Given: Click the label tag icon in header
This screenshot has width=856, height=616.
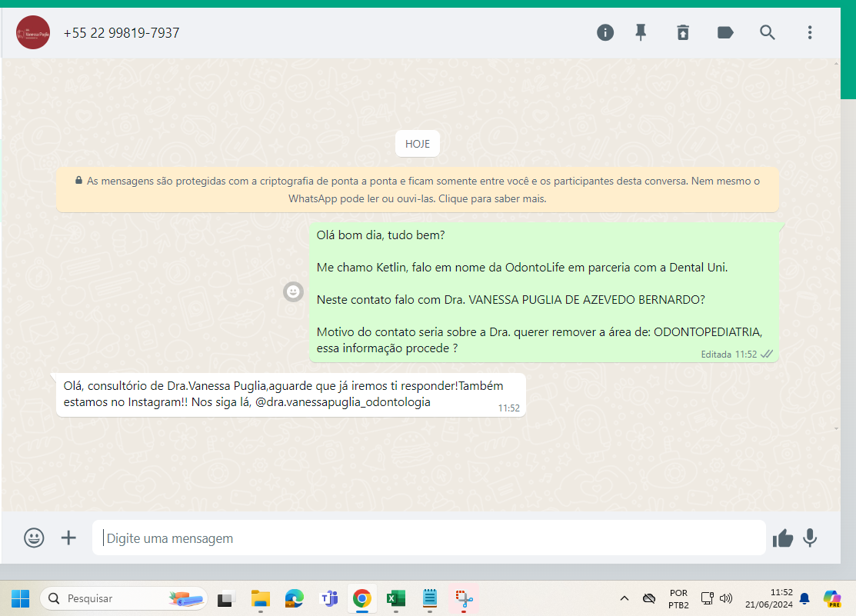Looking at the screenshot, I should (x=725, y=33).
